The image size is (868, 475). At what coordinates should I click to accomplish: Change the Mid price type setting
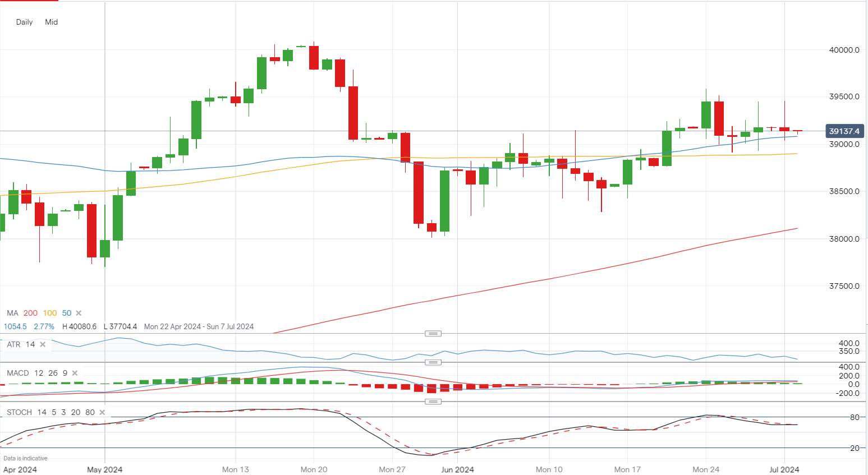(x=51, y=22)
